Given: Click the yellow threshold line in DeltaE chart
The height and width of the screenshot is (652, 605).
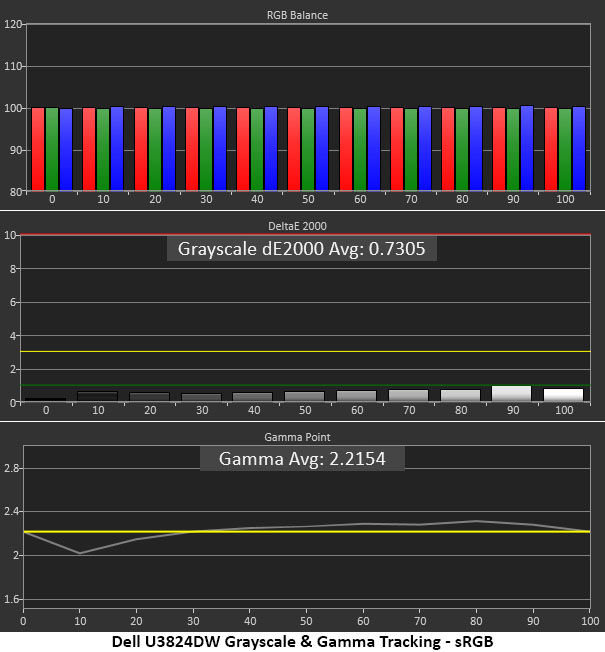Looking at the screenshot, I should click(305, 352).
